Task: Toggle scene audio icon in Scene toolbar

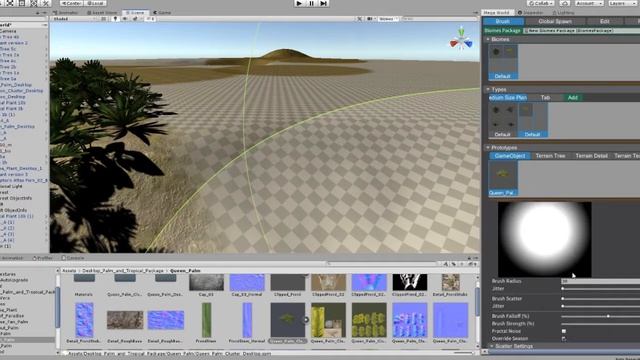Action: (x=125, y=19)
